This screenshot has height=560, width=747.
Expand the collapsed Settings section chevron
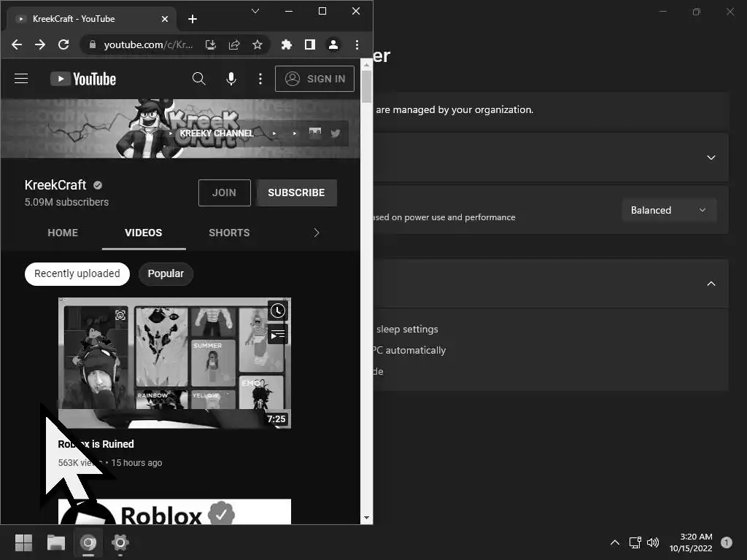click(x=711, y=157)
